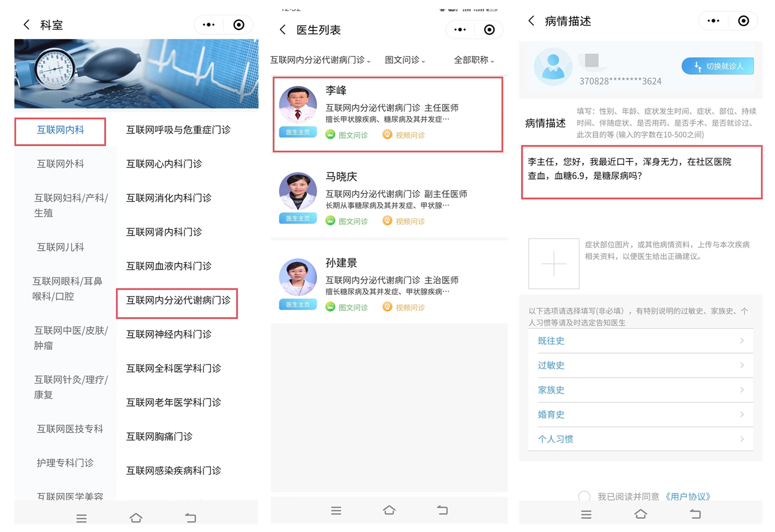Open the 互联网内分泌代谢病门诊 department filter dropdown

click(x=320, y=61)
